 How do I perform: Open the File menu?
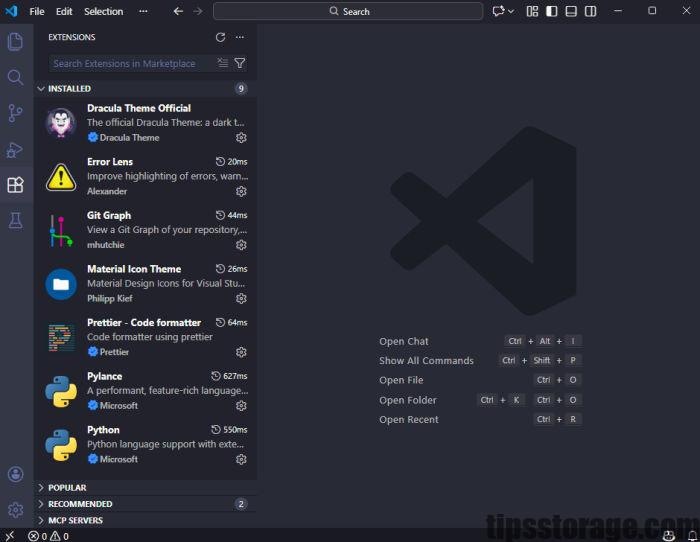[37, 11]
